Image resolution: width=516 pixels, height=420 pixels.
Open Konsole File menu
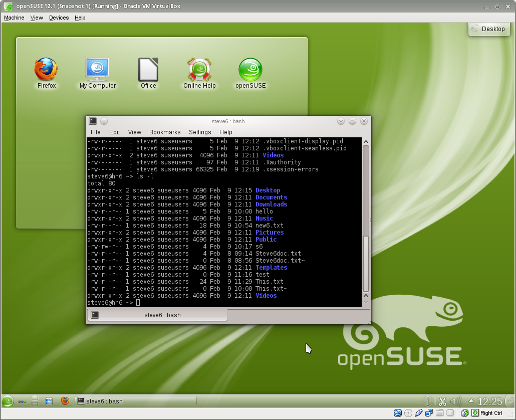[95, 132]
